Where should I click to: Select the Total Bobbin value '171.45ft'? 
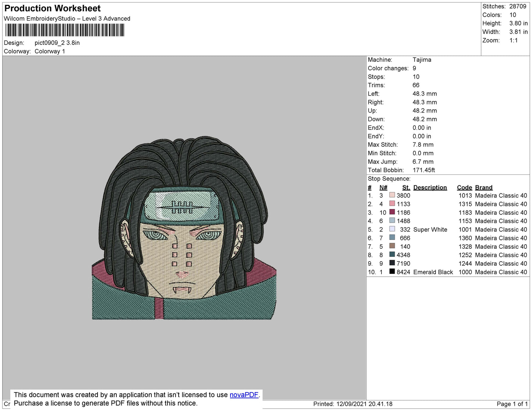click(x=424, y=170)
